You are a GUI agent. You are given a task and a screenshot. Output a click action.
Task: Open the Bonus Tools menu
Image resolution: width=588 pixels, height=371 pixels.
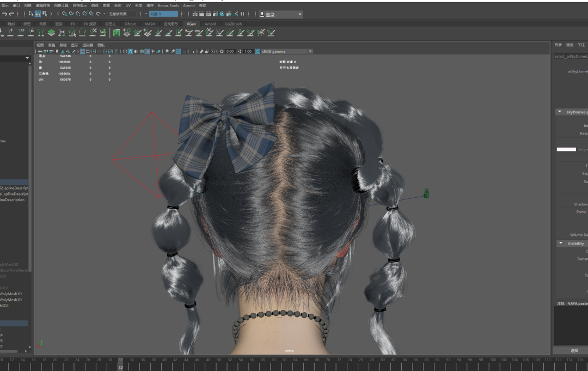tap(168, 5)
